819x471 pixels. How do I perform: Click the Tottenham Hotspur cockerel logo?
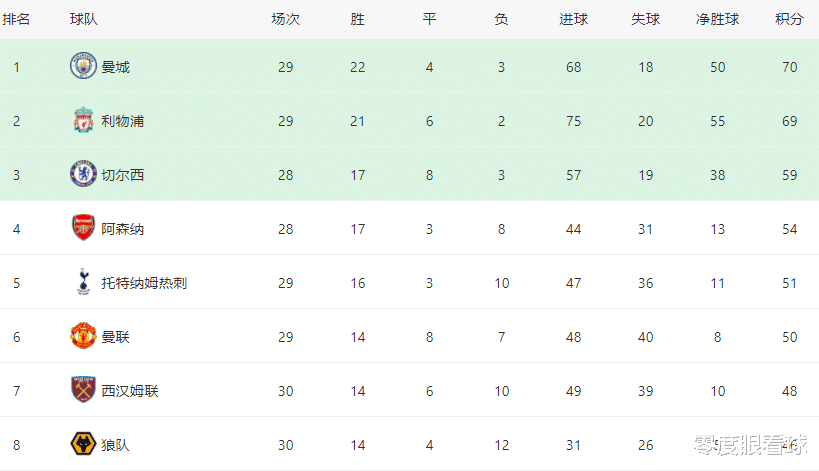click(83, 282)
